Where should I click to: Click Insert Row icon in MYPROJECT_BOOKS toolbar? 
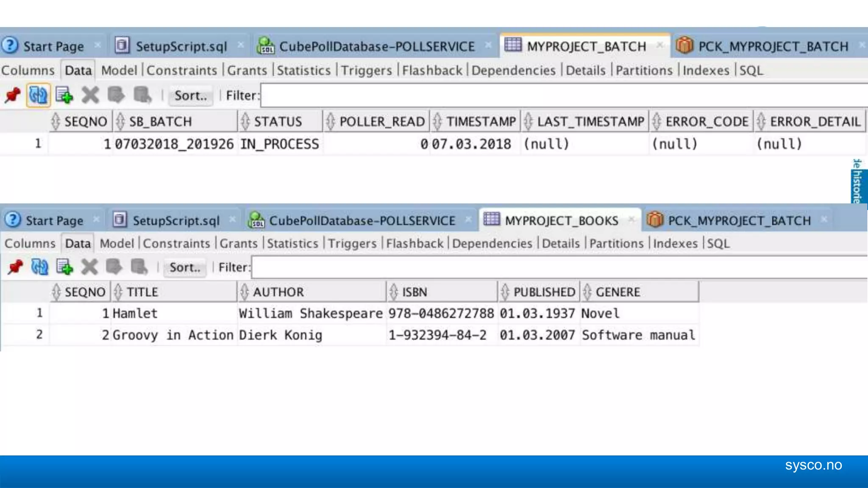click(64, 267)
